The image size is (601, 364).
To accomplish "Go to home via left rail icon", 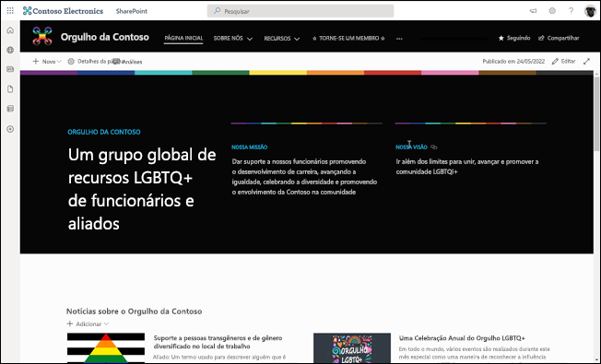I will click(10, 30).
